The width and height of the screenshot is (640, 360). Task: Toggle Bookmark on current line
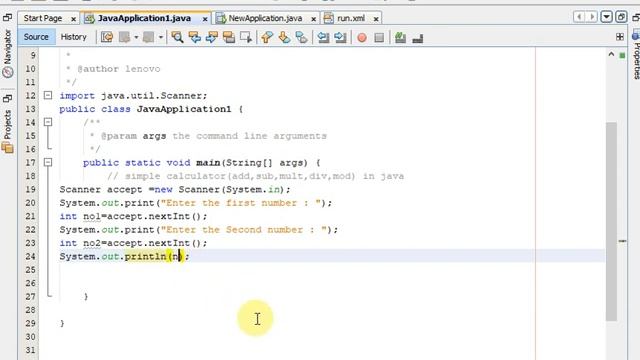(x=301, y=38)
